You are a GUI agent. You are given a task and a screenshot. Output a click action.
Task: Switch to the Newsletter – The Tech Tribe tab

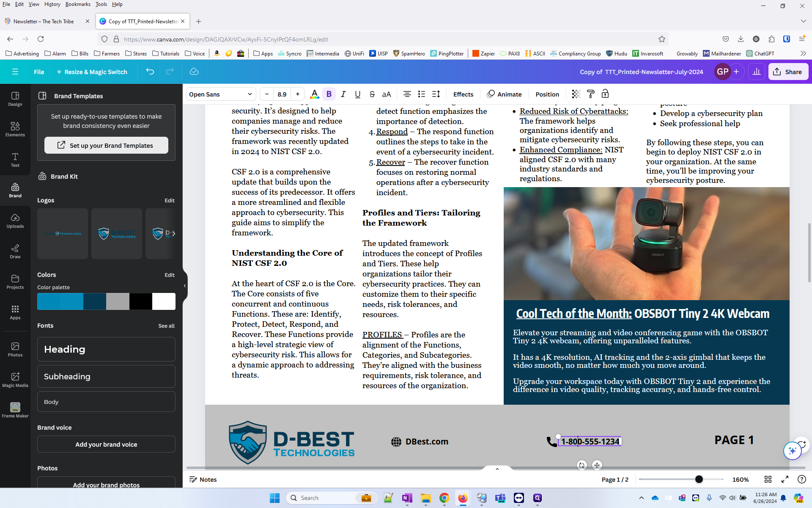(x=44, y=21)
